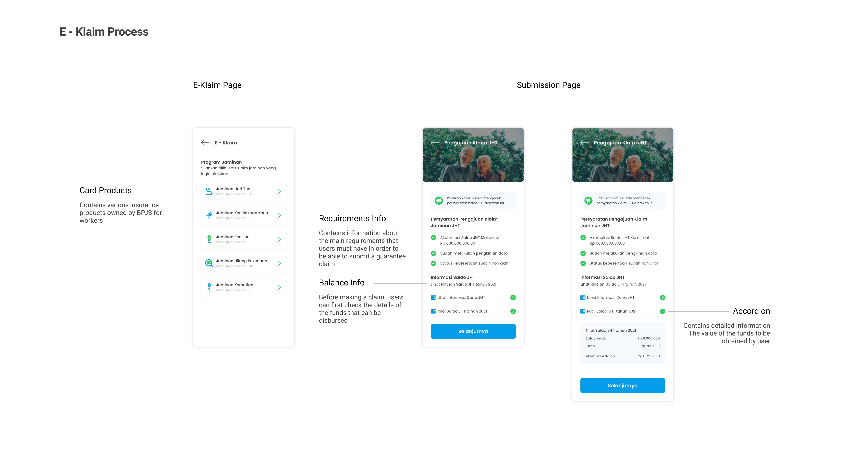This screenshot has width=868, height=476.
Task: Click wallet icon beside Lihat Informasi Dana JHT, first screen
Action: pos(433,297)
